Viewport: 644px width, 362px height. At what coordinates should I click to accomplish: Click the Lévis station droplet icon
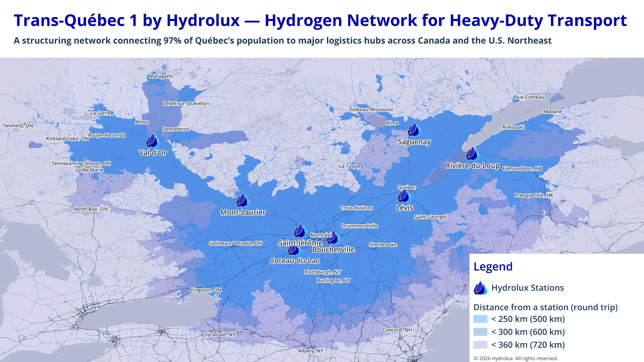tap(404, 195)
